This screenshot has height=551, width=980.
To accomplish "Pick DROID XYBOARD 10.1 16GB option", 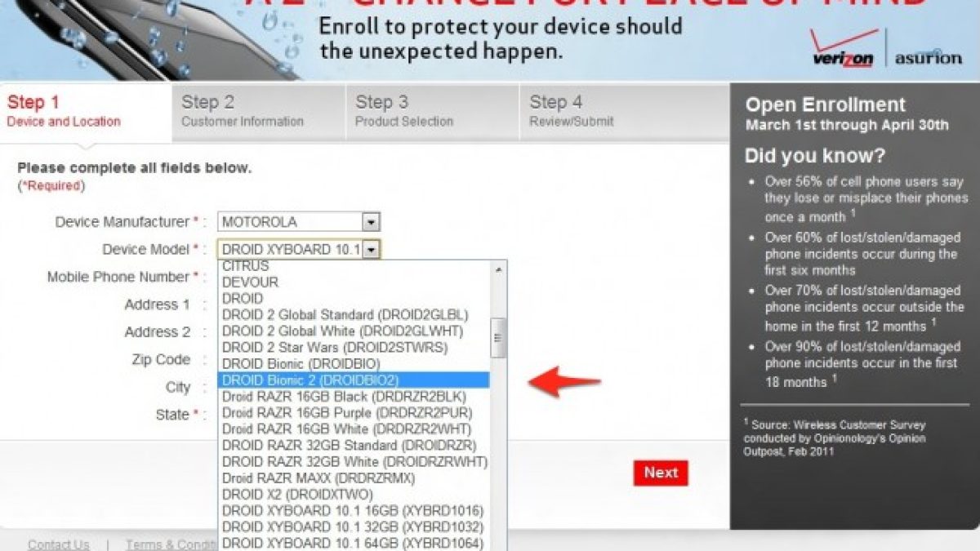I will [354, 511].
